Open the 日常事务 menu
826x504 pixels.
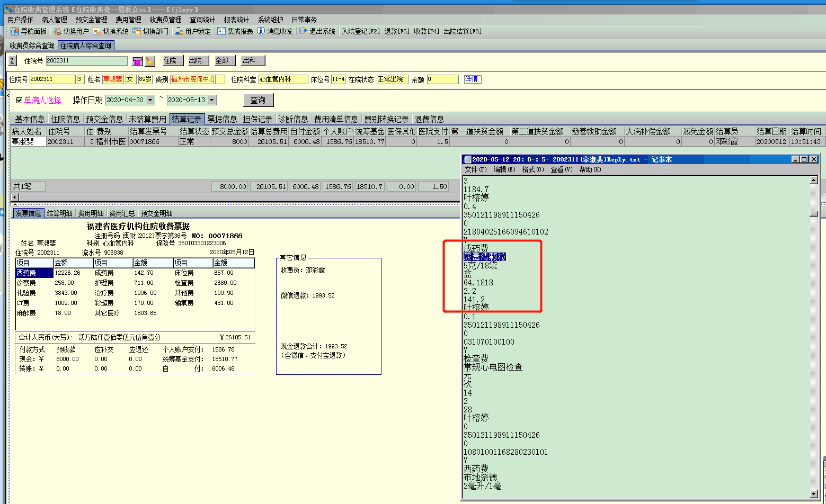point(304,20)
